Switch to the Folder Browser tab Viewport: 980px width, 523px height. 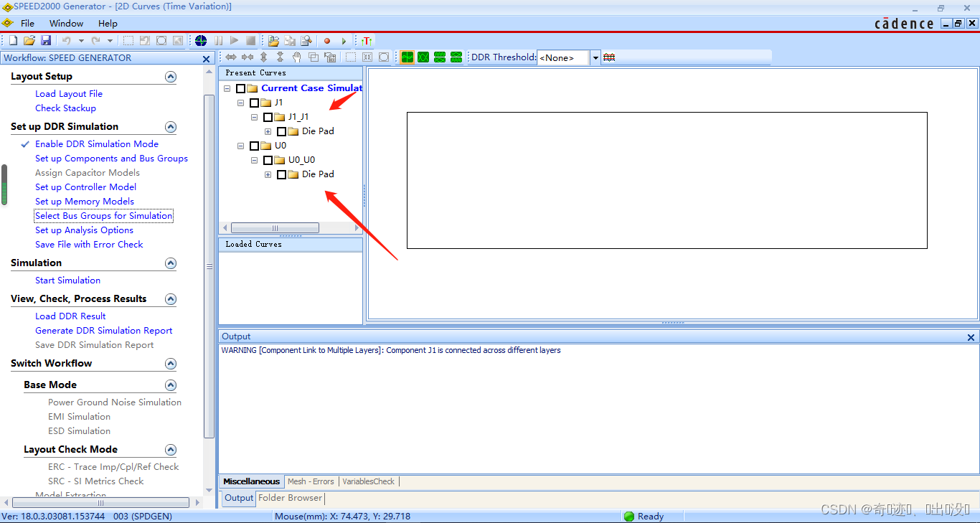pos(291,498)
